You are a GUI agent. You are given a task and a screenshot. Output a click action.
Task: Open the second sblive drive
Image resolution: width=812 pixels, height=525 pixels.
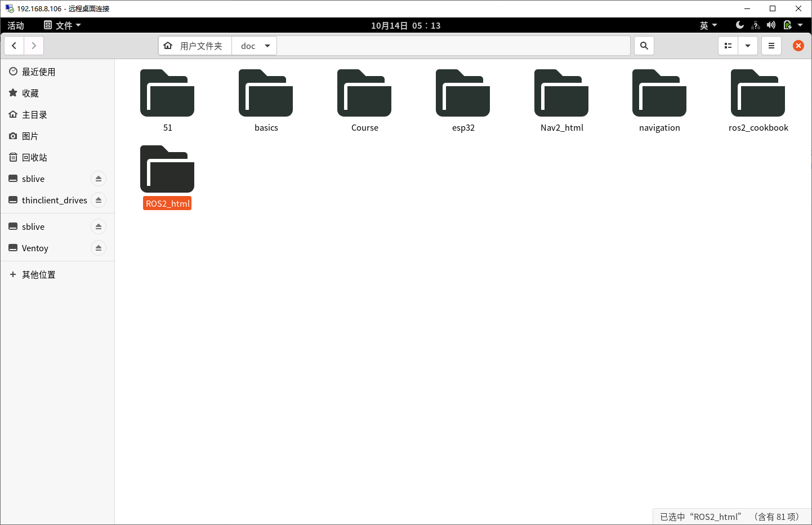tap(33, 226)
